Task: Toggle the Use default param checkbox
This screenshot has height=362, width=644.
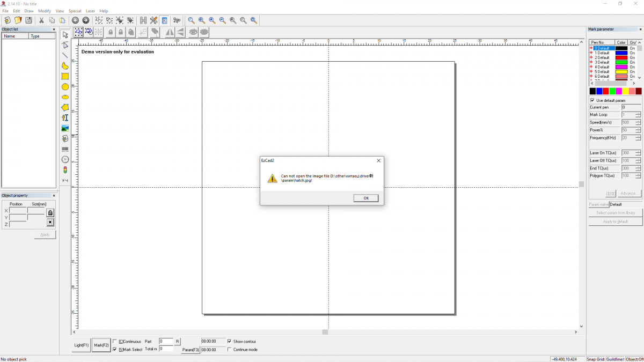Action: (592, 100)
